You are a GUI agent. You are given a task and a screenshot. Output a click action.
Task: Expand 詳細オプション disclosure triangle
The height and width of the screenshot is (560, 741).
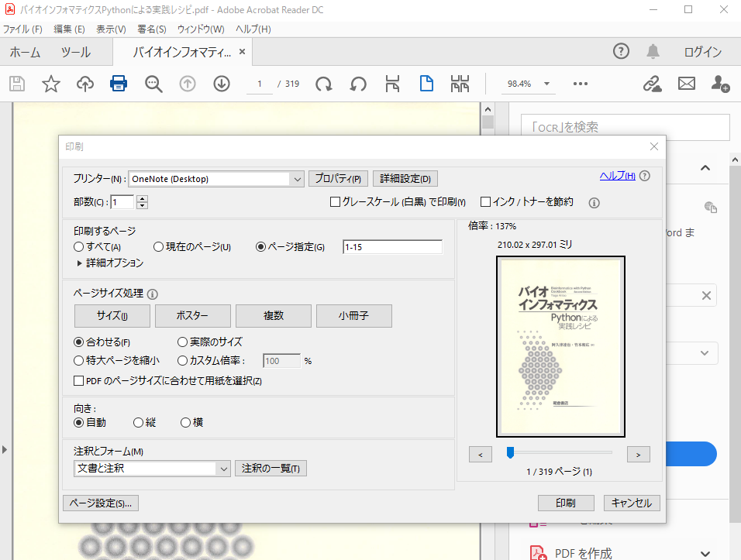point(79,263)
